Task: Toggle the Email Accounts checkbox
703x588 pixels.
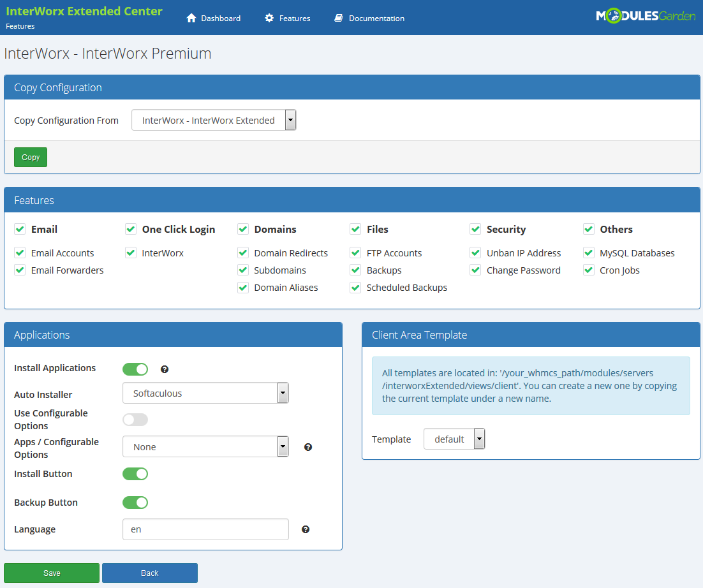Action: click(20, 253)
